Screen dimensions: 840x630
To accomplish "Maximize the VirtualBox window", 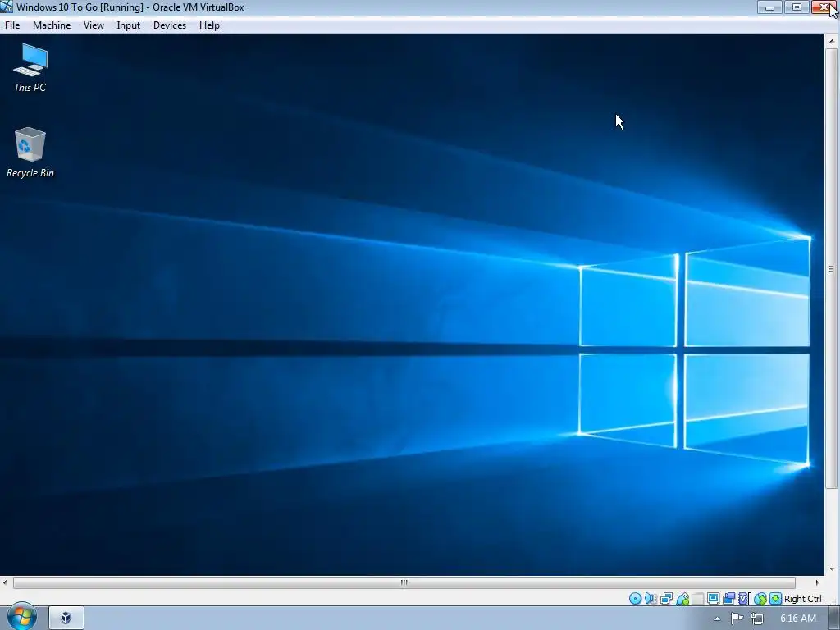I will tap(797, 7).
